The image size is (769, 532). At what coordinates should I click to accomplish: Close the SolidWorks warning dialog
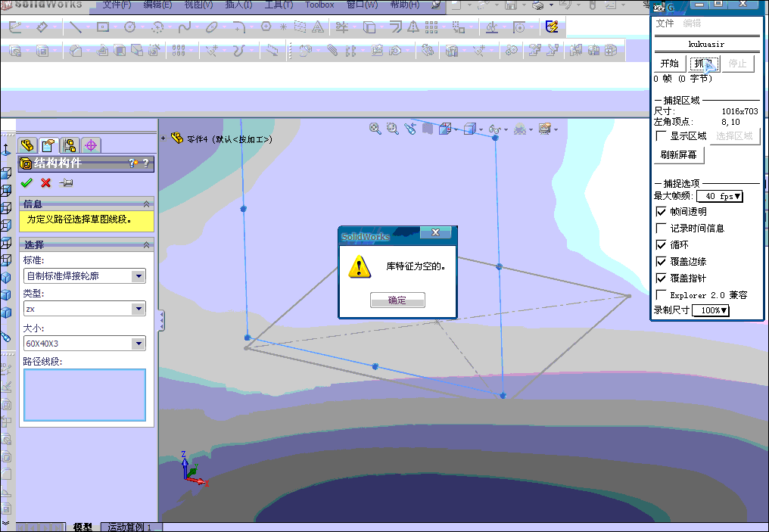pyautogui.click(x=435, y=232)
